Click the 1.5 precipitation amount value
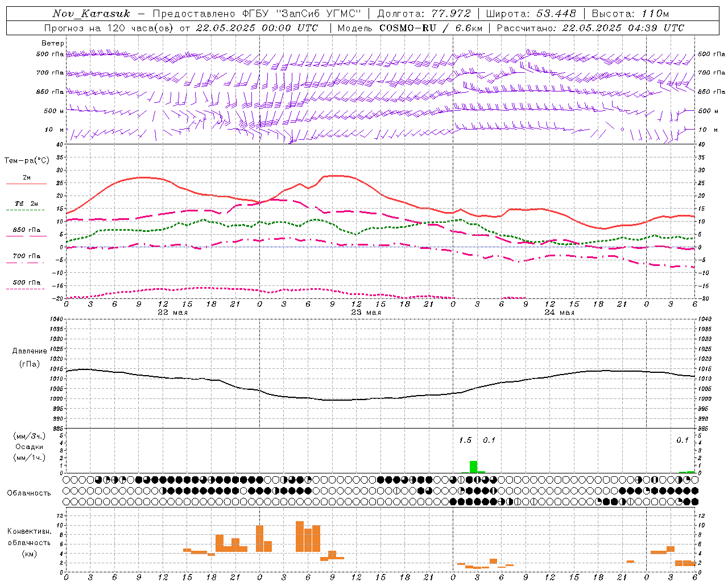728x582 pixels. [465, 440]
